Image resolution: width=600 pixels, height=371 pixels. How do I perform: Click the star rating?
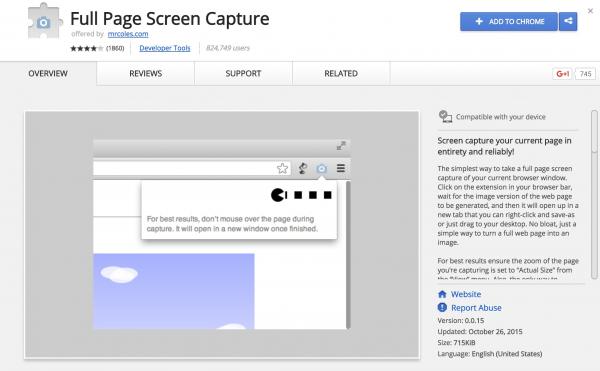(86, 48)
